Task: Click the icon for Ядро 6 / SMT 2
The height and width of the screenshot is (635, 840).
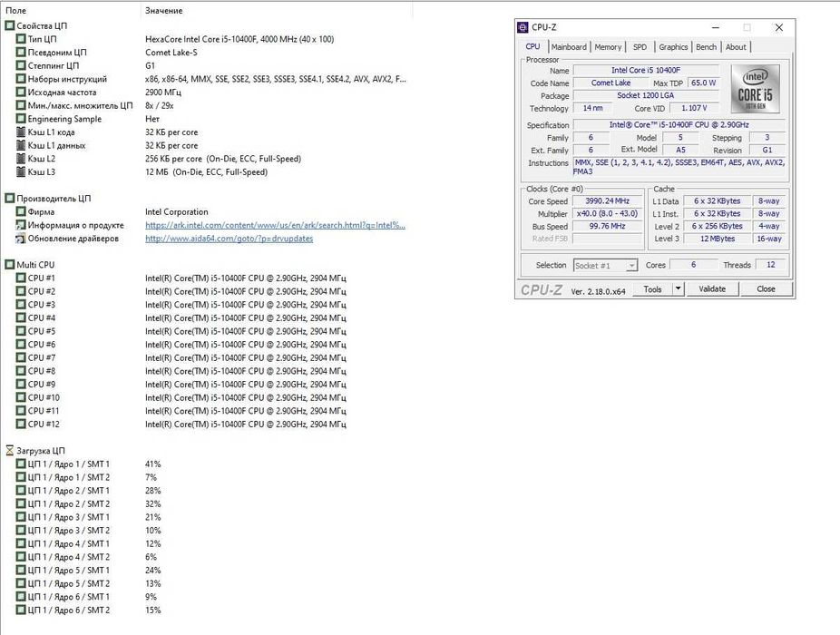Action: pyautogui.click(x=21, y=610)
